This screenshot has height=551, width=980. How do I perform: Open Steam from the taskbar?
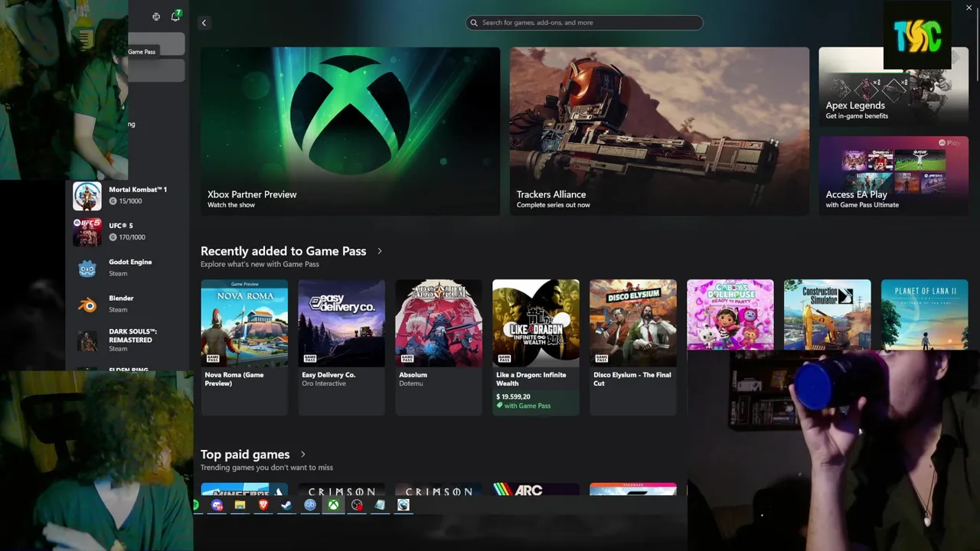pyautogui.click(x=286, y=505)
